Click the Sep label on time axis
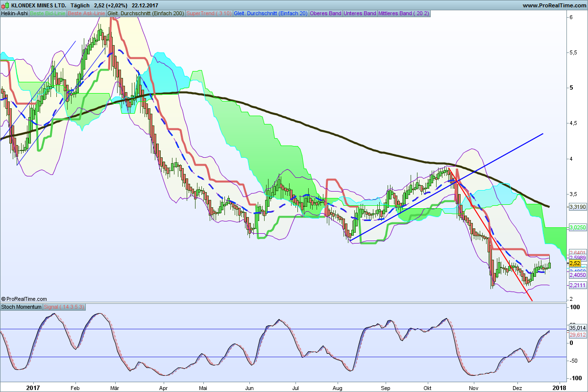588x392 pixels. click(x=386, y=387)
